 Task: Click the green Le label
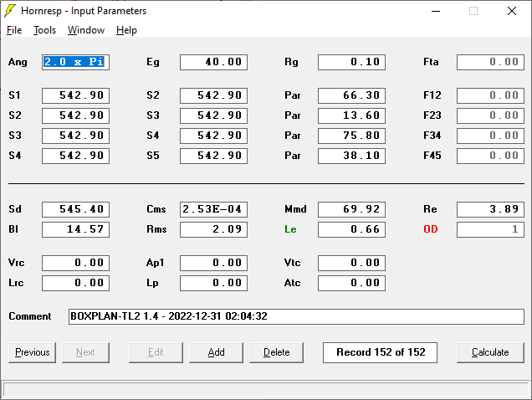pos(290,229)
